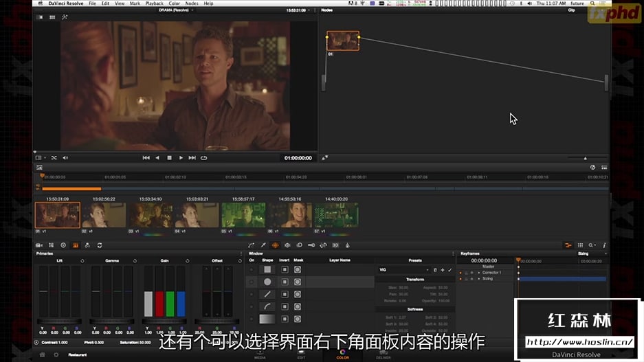Image resolution: width=644 pixels, height=362 pixels.
Task: Open the VIG presets dropdown
Action: point(403,270)
